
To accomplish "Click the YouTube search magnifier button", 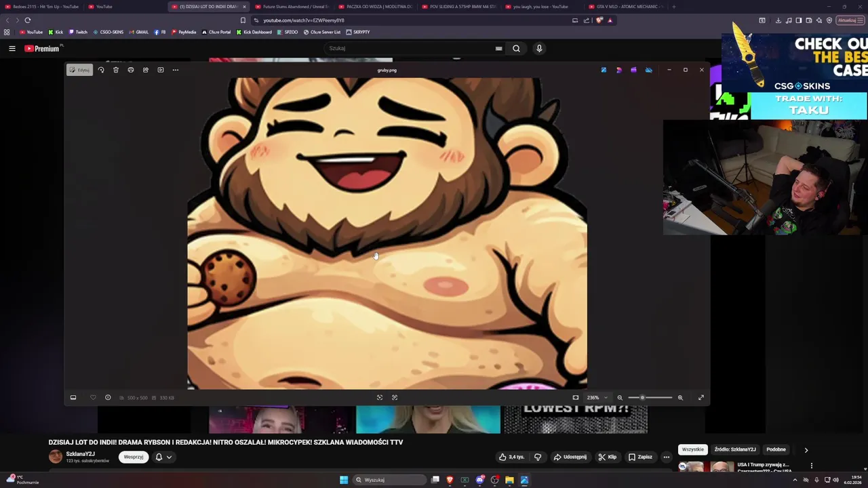I will coord(516,48).
